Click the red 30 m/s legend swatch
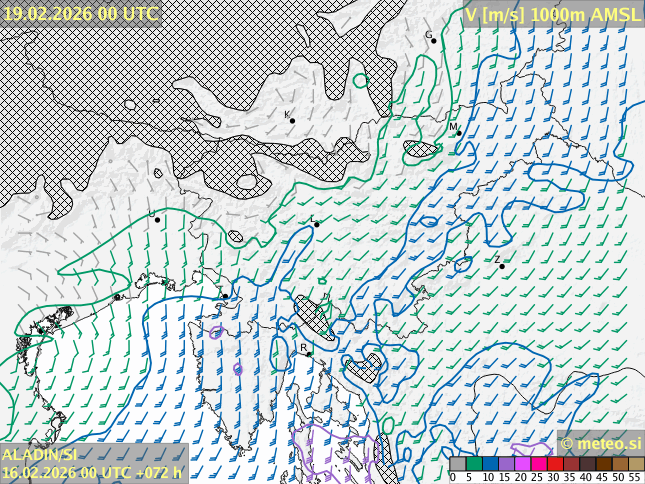 point(554,464)
